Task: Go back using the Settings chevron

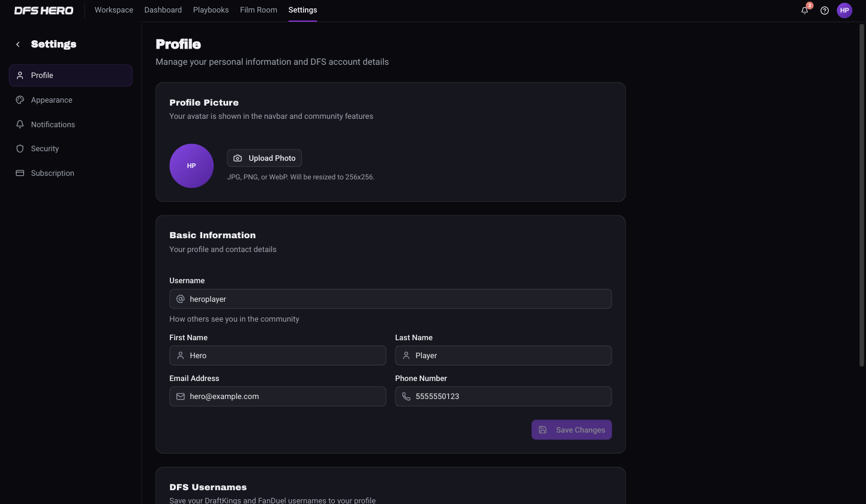Action: coord(18,44)
